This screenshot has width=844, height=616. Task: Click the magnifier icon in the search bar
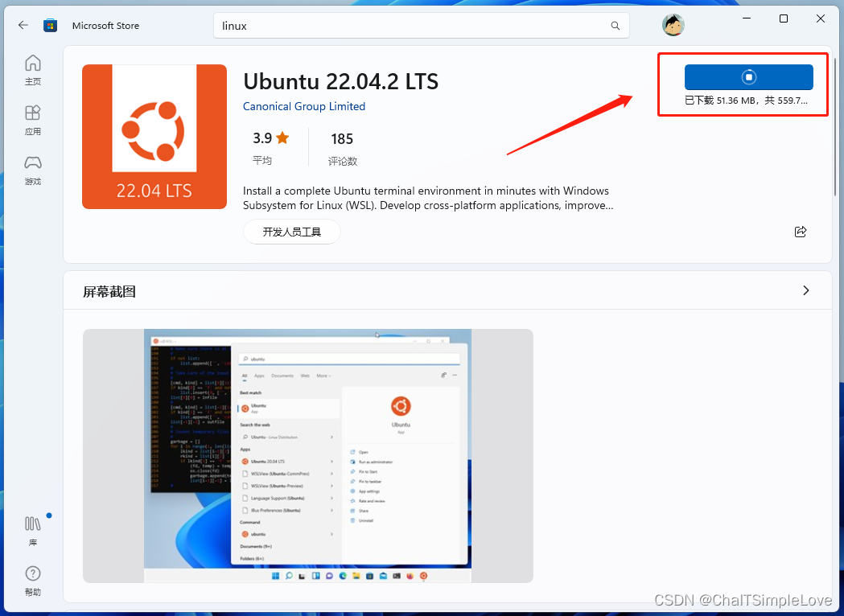[x=615, y=25]
